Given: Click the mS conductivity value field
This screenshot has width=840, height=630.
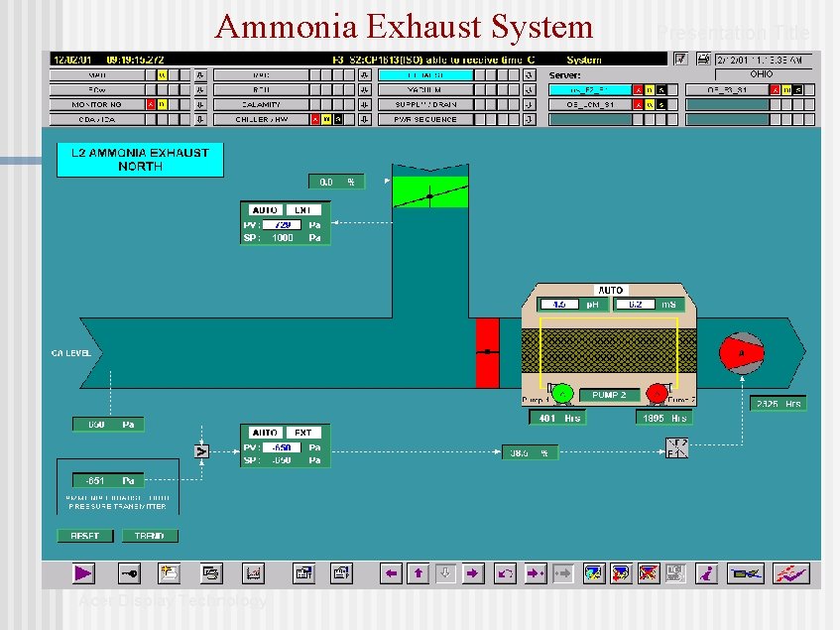Looking at the screenshot, I should (636, 305).
